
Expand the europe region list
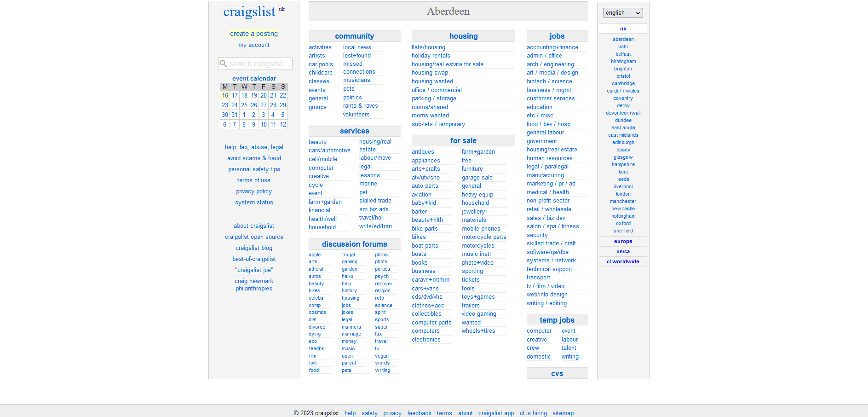[x=623, y=241]
